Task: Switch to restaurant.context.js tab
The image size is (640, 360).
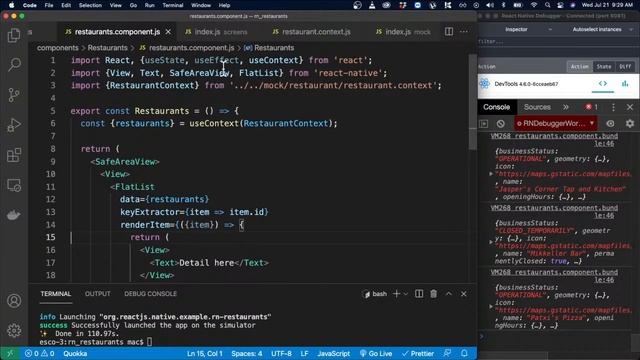Action: click(311, 32)
